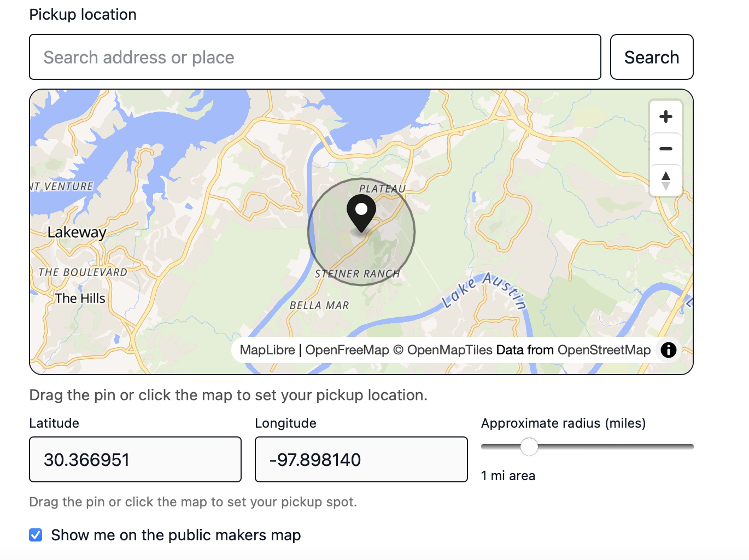The image size is (749, 560).
Task: Click The Hills label on the map
Action: coord(80,298)
